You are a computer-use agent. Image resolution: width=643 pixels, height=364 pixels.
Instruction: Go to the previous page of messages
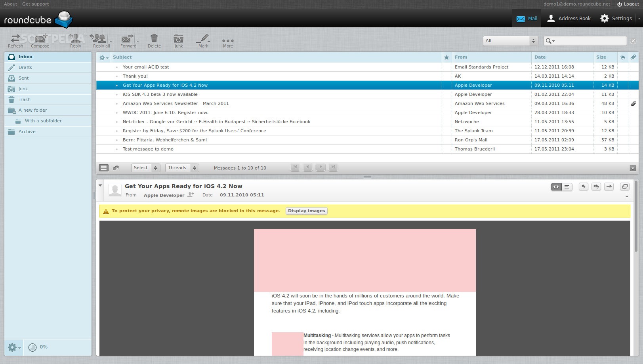[x=308, y=168]
